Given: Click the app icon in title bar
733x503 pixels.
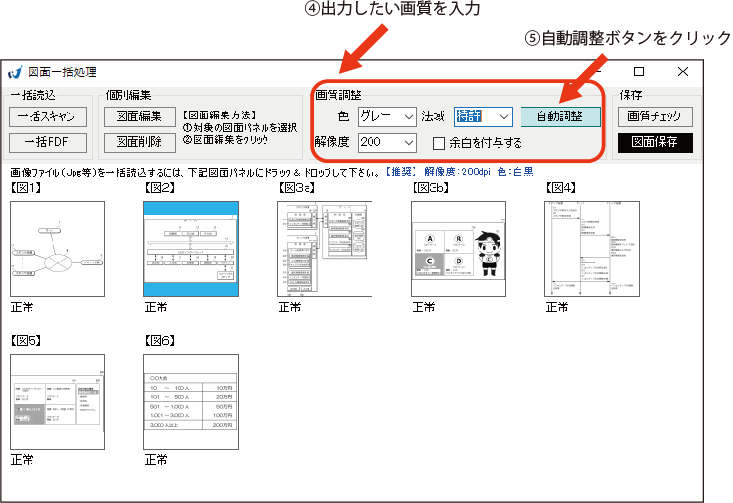Looking at the screenshot, I should pyautogui.click(x=16, y=72).
